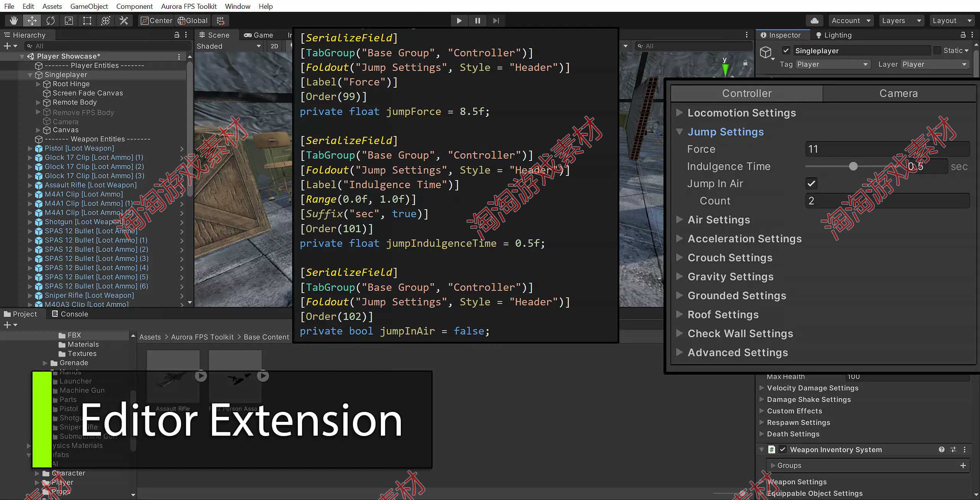Switch to Camera tab in inspector

pos(898,93)
